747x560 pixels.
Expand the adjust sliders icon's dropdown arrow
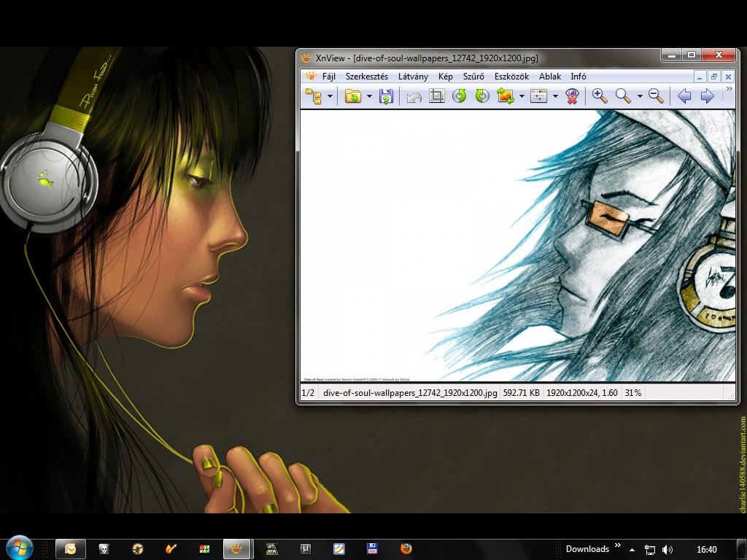pyautogui.click(x=555, y=97)
